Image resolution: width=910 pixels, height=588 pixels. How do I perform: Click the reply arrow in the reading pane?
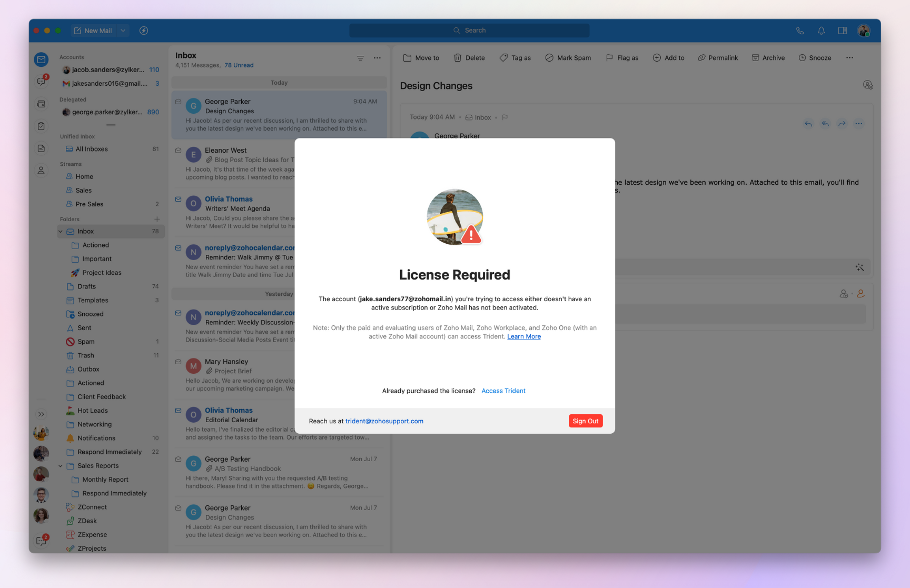click(x=808, y=124)
